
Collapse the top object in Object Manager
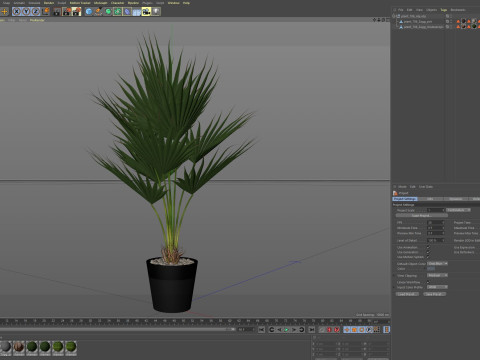(x=394, y=16)
